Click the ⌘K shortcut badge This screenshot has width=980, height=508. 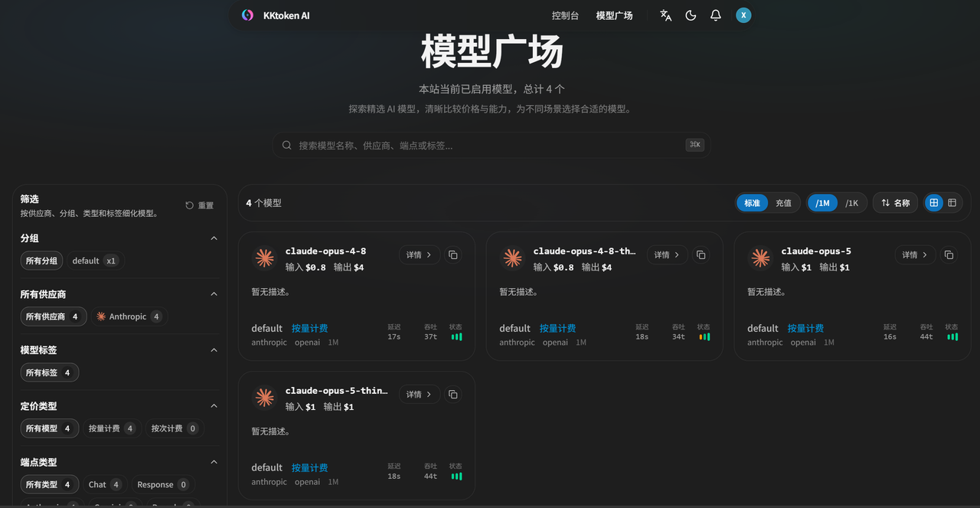pos(695,145)
